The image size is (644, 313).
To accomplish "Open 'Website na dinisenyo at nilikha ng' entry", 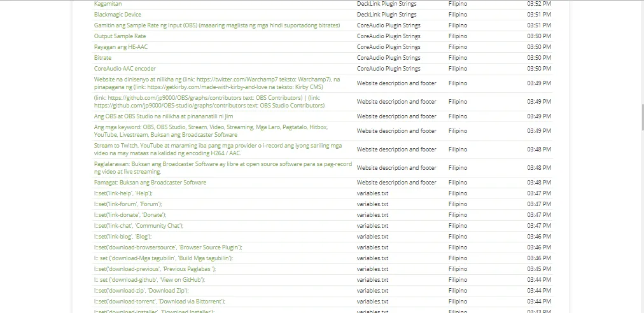I will point(217,83).
